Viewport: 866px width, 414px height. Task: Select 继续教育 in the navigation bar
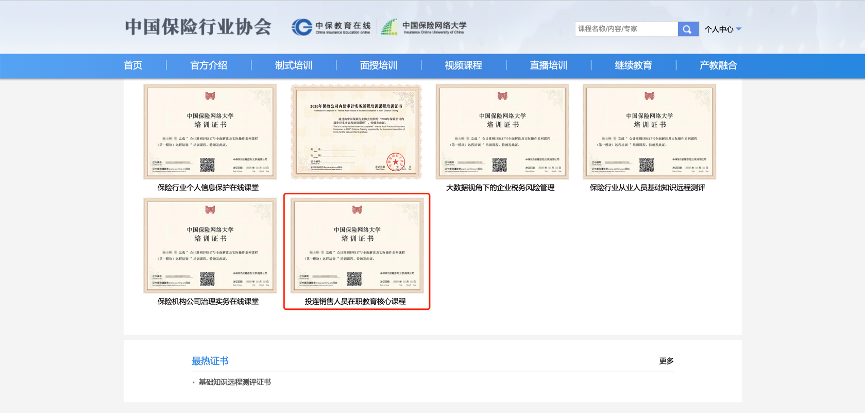click(x=633, y=66)
